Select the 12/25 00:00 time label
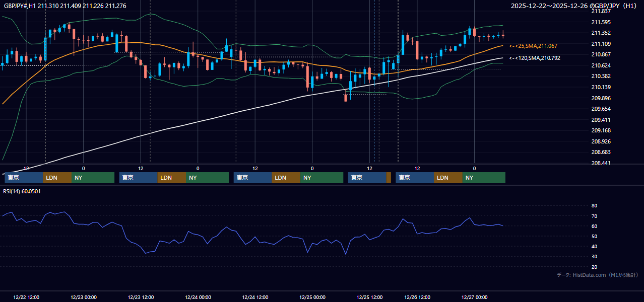 point(312,297)
